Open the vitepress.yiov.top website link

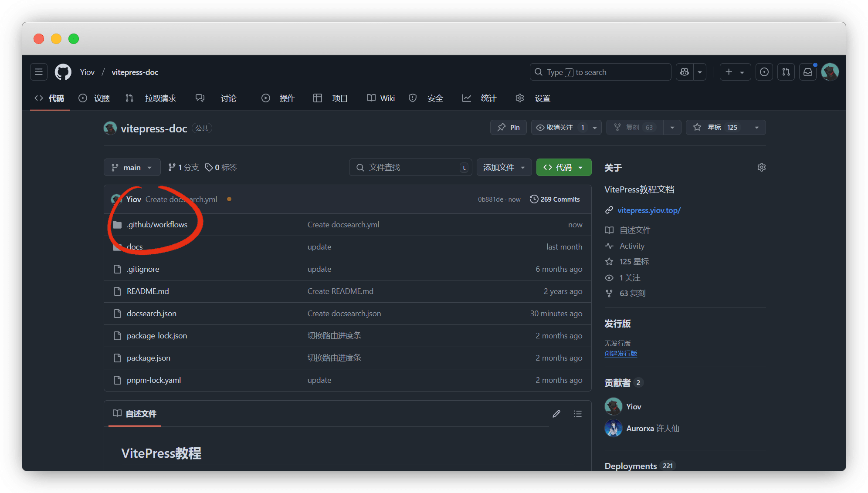click(x=649, y=210)
